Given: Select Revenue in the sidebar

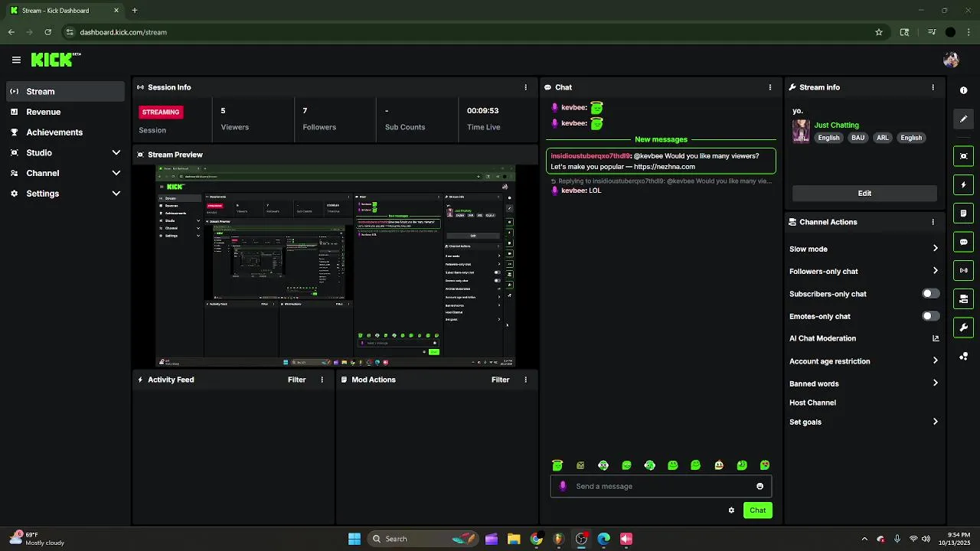Looking at the screenshot, I should (65, 112).
